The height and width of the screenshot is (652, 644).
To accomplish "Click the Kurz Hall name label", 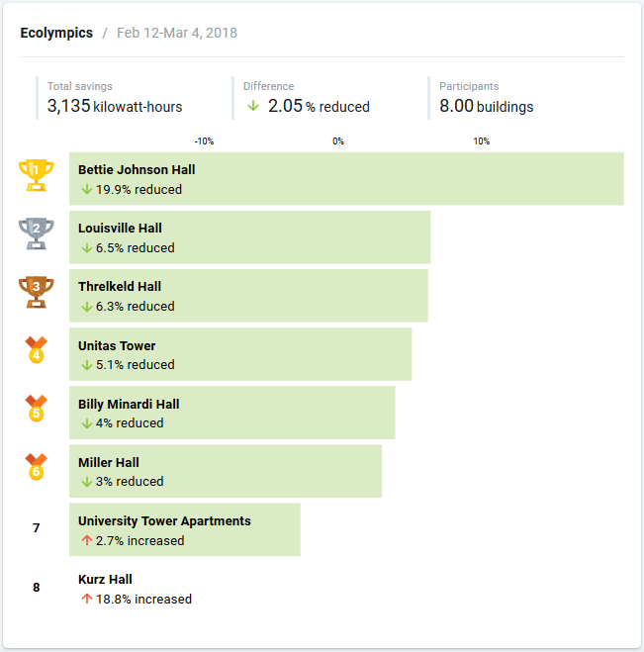I will click(105, 579).
